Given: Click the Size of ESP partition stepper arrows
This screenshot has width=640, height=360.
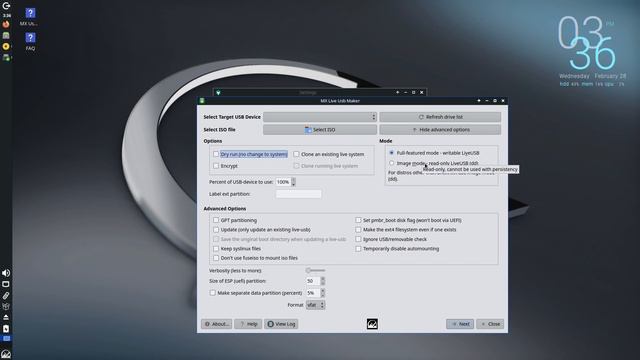Looking at the screenshot, I should click(x=322, y=281).
